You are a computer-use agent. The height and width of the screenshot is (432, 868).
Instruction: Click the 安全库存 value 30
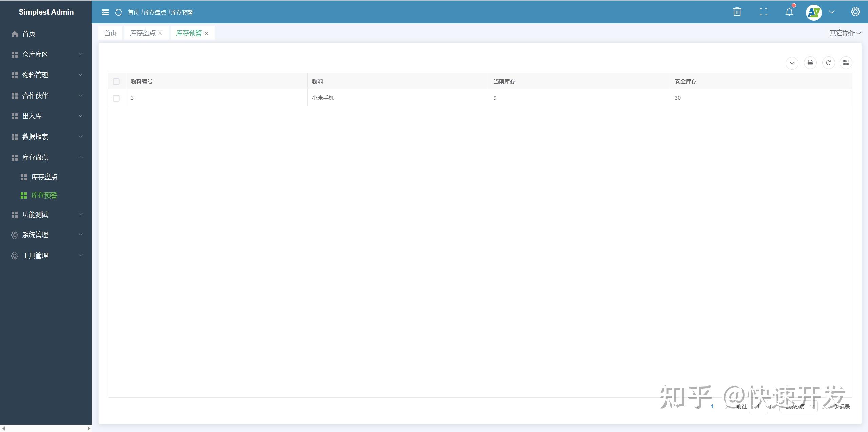678,98
